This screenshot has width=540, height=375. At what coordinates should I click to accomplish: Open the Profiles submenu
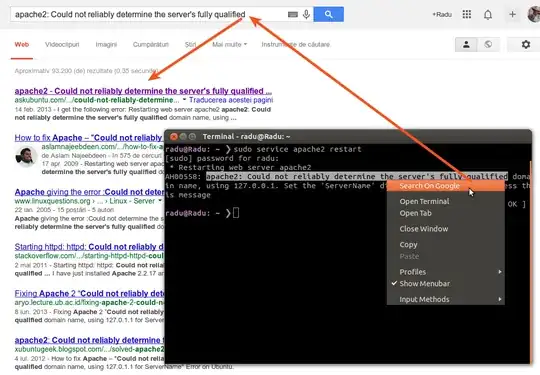446,272
